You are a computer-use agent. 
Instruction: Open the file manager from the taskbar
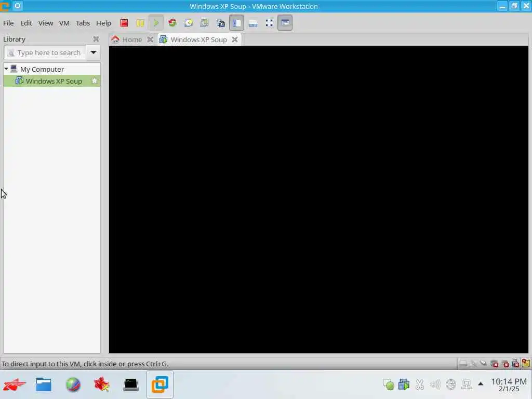click(44, 385)
